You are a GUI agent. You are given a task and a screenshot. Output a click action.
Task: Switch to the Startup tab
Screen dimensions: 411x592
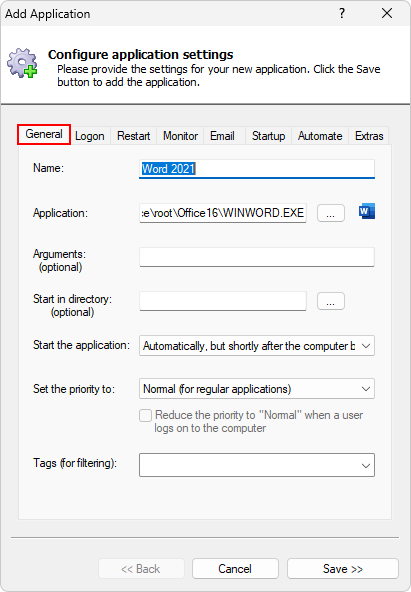(268, 136)
